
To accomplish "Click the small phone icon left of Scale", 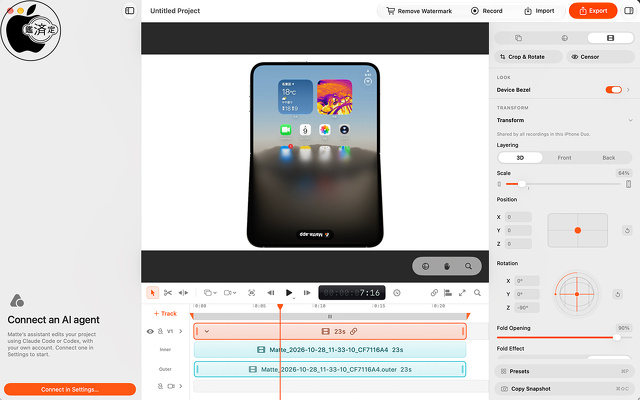I will (499, 184).
